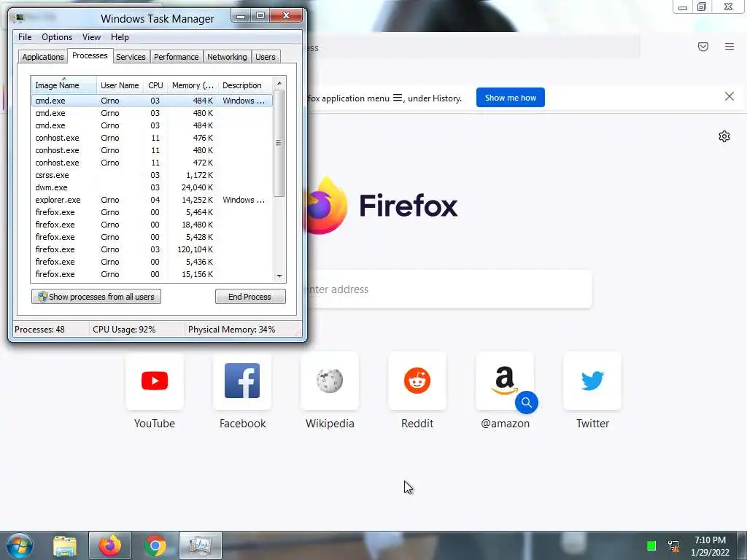The height and width of the screenshot is (560, 747).
Task: Open Facebook shortcut tile in Firefox
Action: [242, 381]
